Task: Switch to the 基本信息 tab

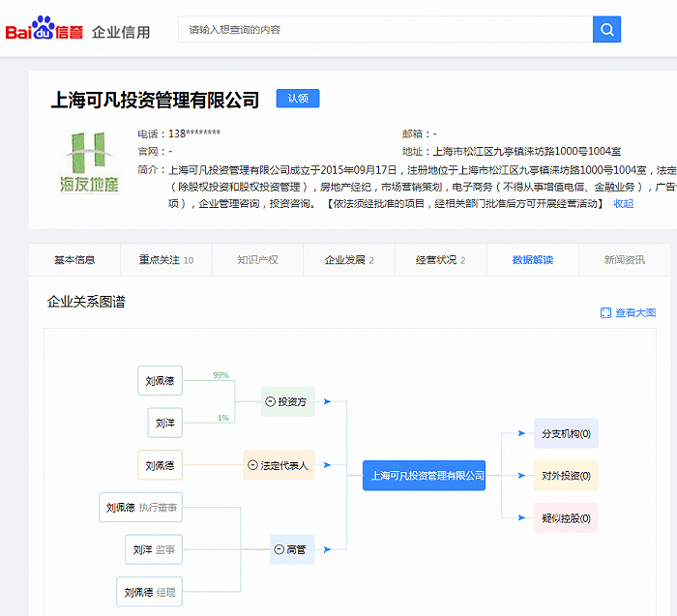Action: (74, 260)
